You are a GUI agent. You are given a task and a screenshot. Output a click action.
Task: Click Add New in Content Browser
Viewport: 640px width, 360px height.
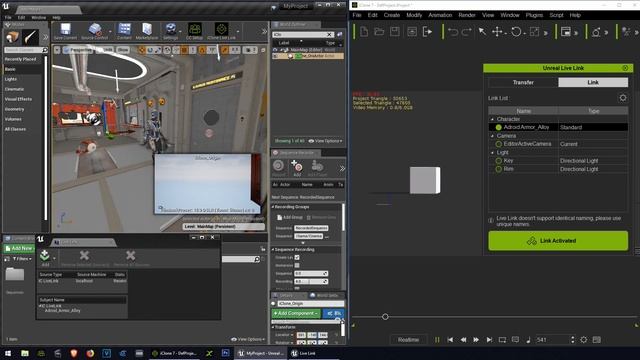tap(19, 248)
